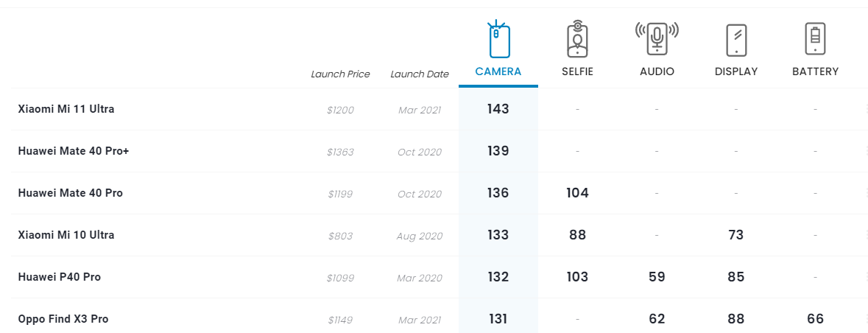Sort by Launch Date column header

point(420,74)
